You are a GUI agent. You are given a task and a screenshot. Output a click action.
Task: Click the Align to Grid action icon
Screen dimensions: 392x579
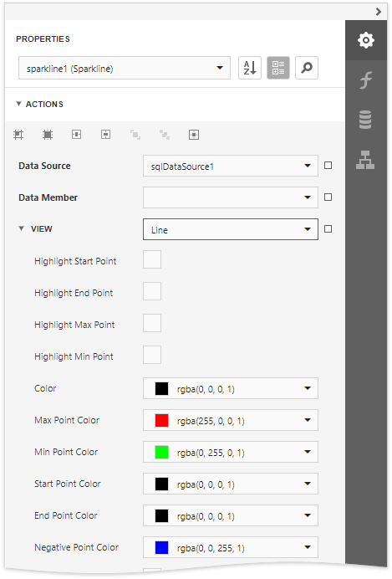click(x=18, y=135)
